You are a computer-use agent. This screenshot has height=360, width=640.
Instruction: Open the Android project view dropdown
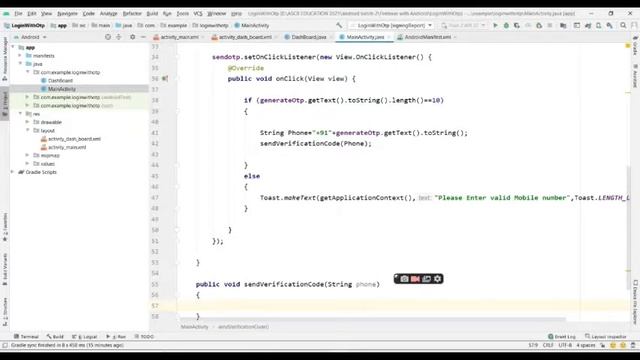(30, 37)
